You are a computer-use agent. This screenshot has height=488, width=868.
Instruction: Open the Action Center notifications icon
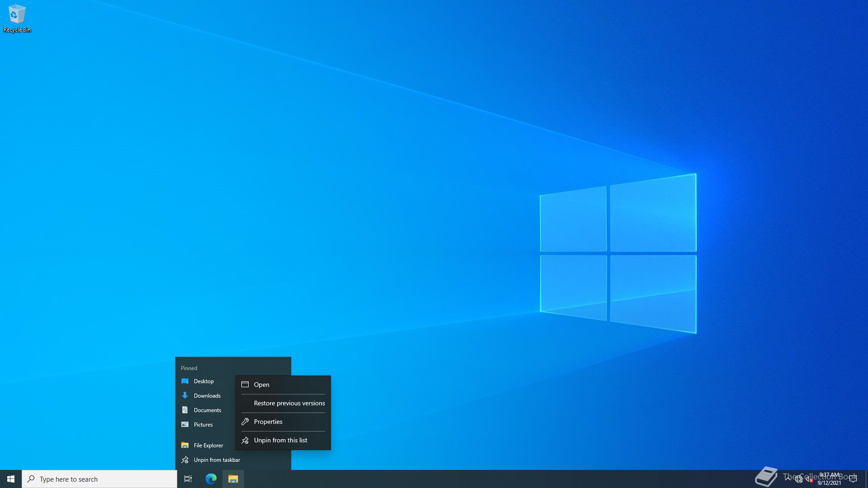coord(853,479)
